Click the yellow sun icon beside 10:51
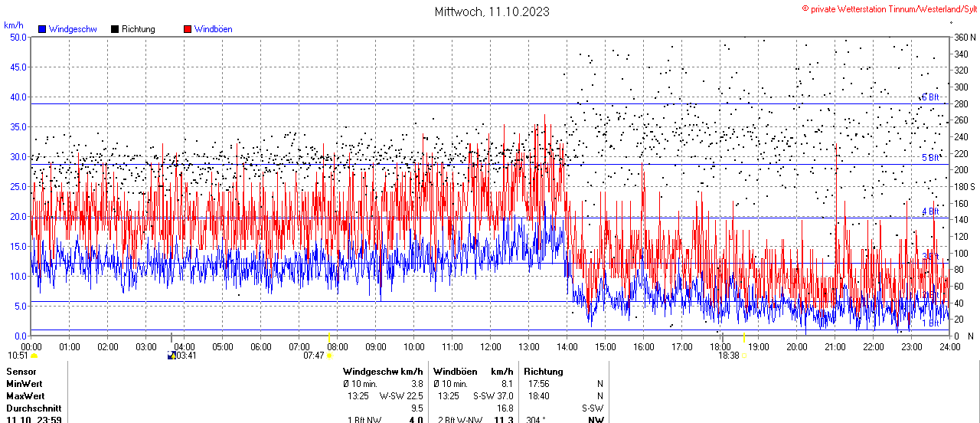This screenshot has height=423, width=980. coord(34,356)
